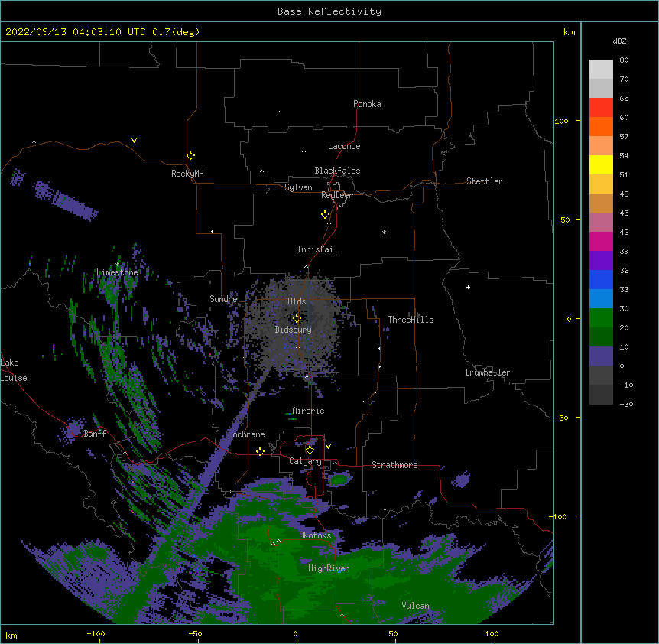Select the purple 39-36 dBZ legend swatch
This screenshot has width=659, height=644.
click(x=601, y=260)
